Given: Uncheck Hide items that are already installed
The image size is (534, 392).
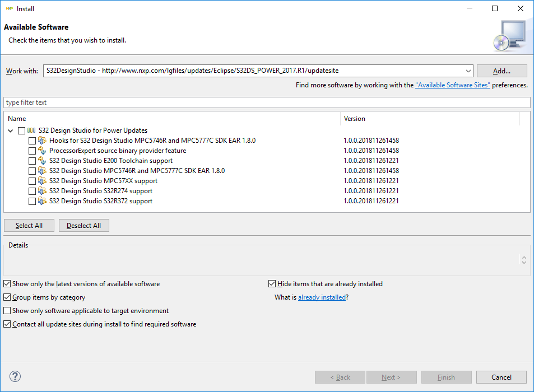Looking at the screenshot, I should pos(272,284).
